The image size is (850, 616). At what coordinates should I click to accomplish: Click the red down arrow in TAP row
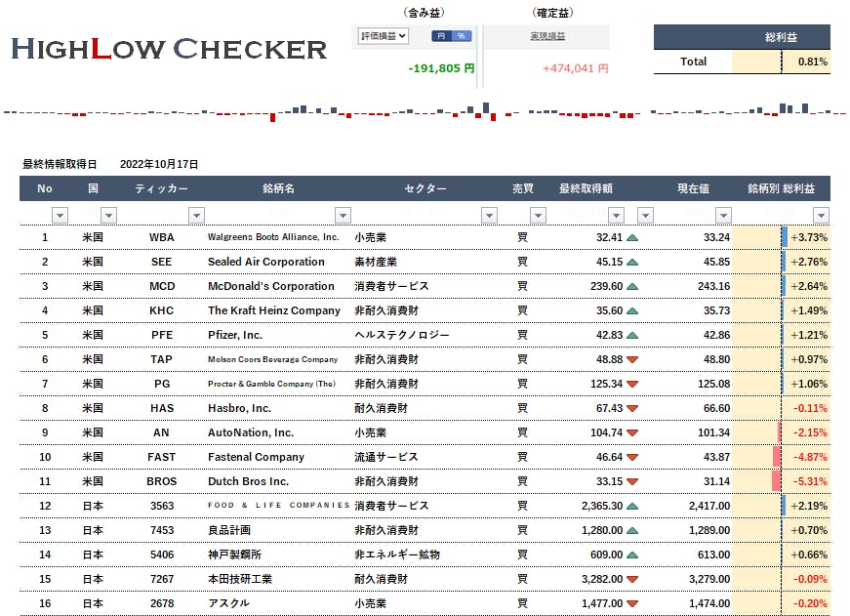pos(632,359)
